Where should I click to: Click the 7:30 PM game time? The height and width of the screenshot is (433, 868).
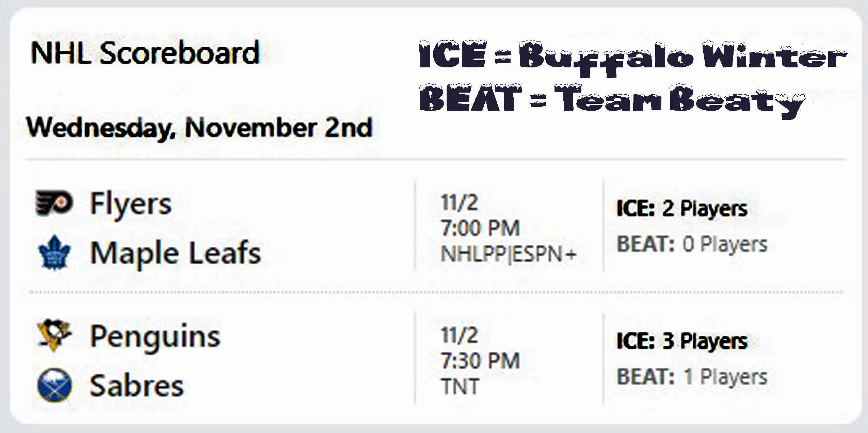click(x=480, y=360)
